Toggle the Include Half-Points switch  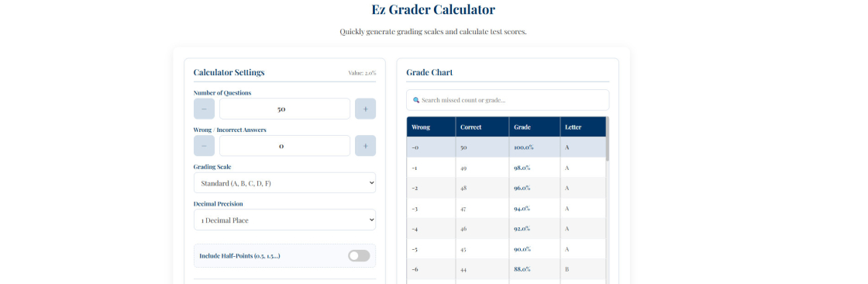click(x=359, y=256)
